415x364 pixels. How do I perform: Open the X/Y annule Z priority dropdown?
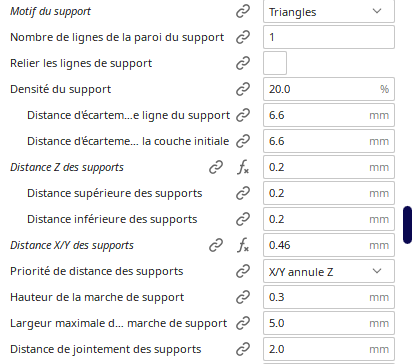point(329,271)
